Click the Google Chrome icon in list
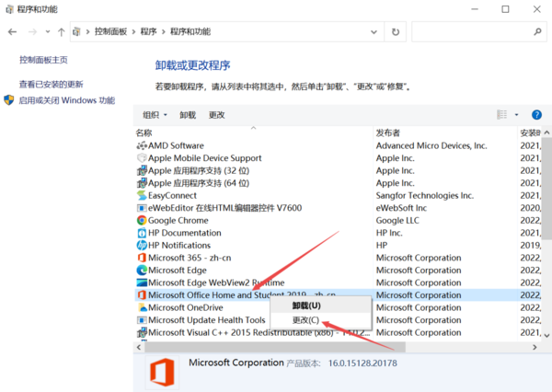This screenshot has width=552, height=392. pos(142,221)
